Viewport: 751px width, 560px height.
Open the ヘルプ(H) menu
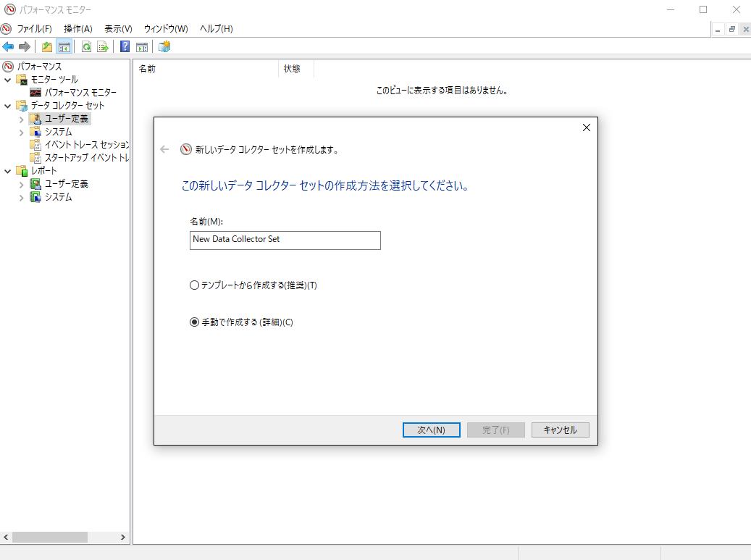[x=217, y=29]
